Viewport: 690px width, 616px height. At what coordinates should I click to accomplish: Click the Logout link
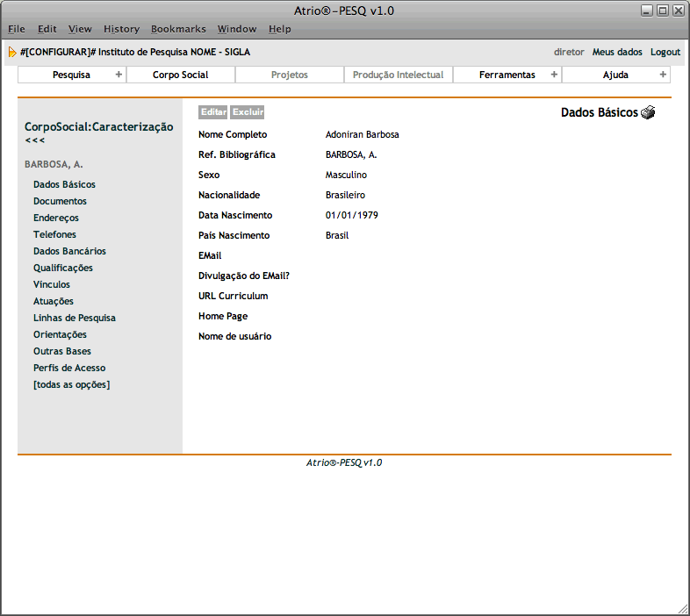click(x=665, y=52)
